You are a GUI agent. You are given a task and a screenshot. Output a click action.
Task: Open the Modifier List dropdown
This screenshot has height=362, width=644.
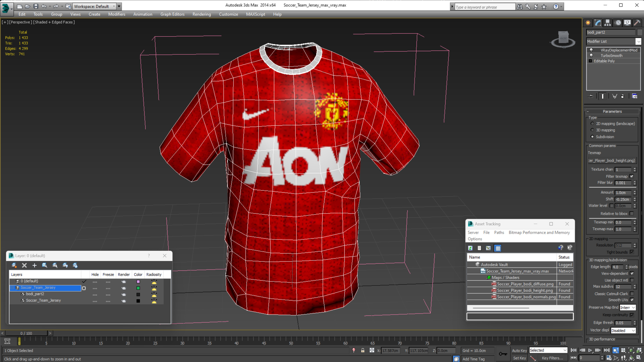(x=614, y=41)
